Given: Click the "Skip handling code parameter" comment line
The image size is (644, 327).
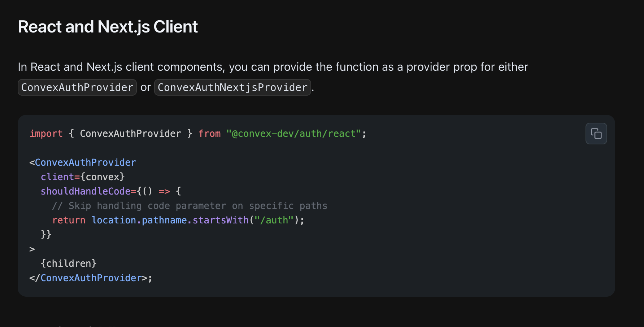Looking at the screenshot, I should (x=190, y=206).
